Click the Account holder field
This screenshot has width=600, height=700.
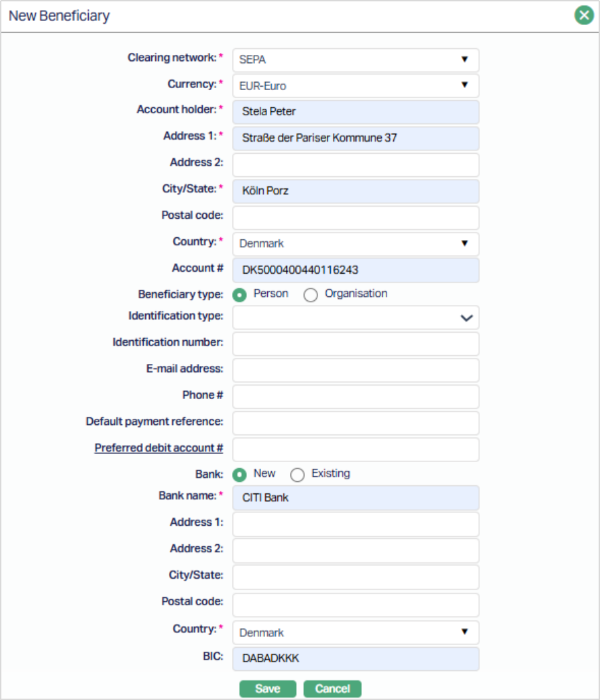(x=355, y=112)
